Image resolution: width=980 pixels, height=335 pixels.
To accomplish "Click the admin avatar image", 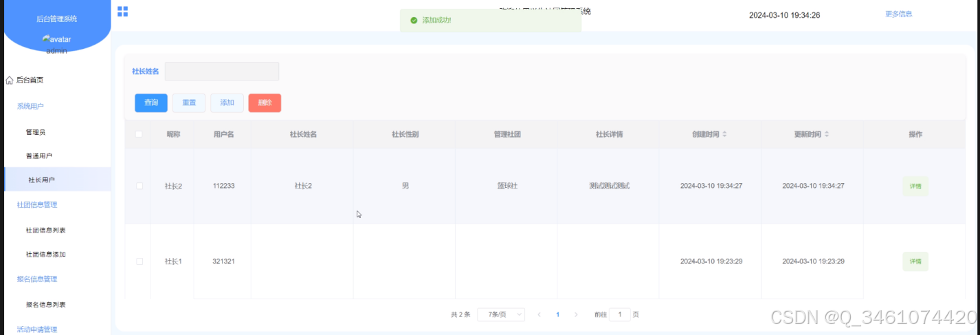I will point(56,39).
